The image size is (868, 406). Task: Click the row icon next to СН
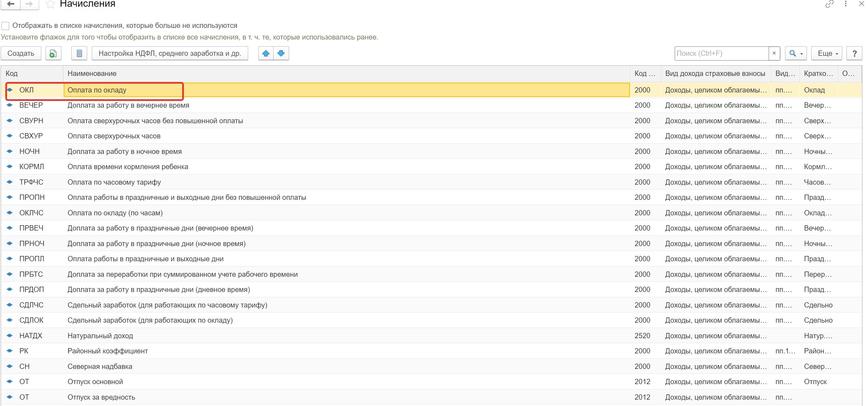tap(10, 366)
